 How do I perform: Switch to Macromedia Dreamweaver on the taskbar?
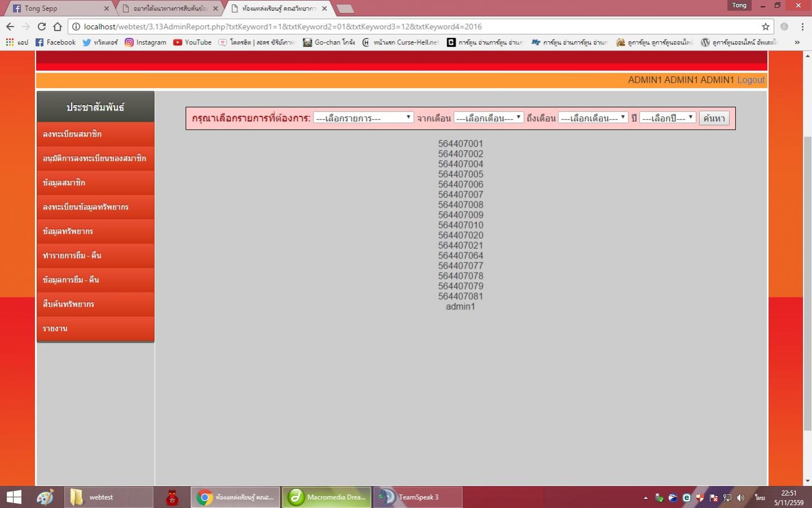[326, 497]
